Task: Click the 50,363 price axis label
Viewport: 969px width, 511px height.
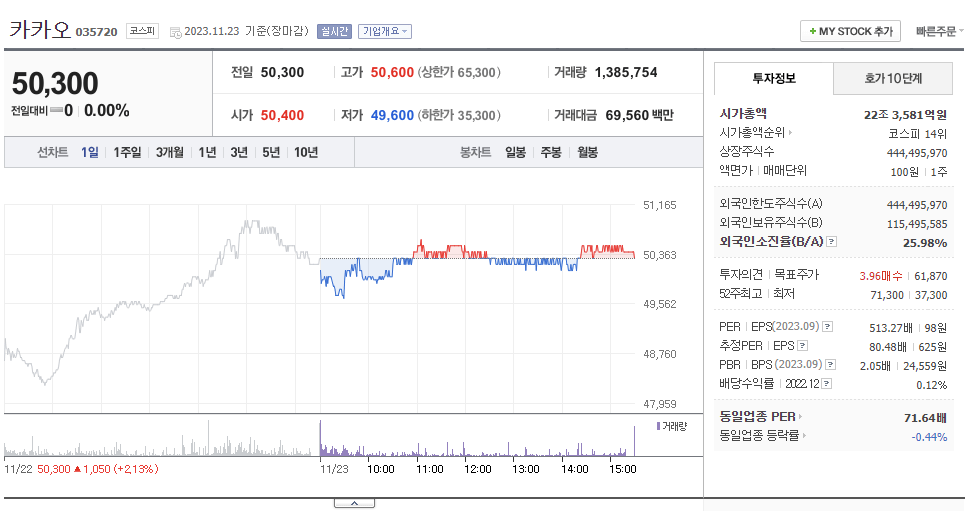Action: coord(659,255)
